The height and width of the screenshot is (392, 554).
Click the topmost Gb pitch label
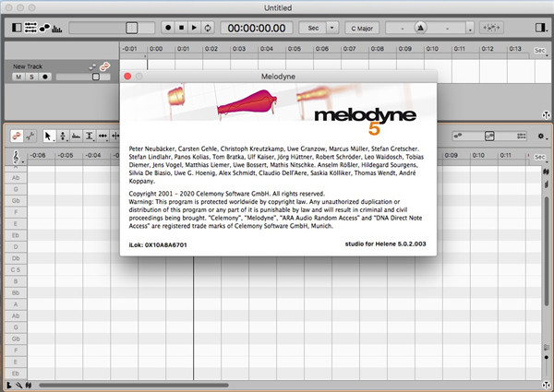(16, 201)
